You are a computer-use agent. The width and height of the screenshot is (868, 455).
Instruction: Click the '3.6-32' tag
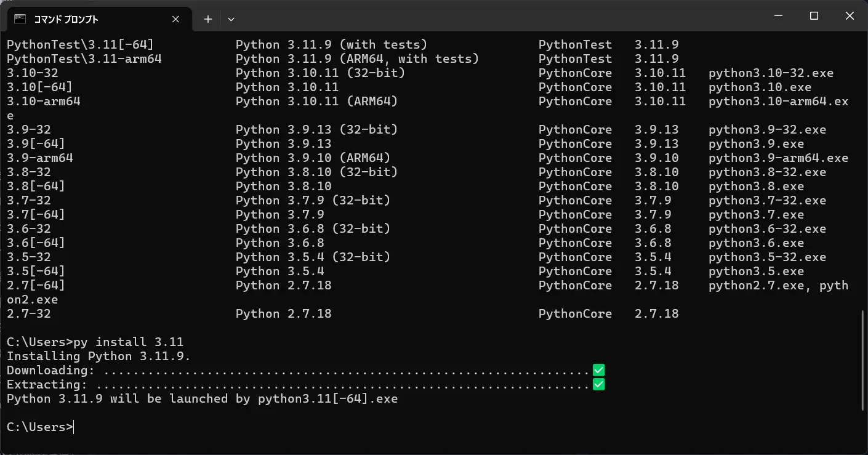[28, 228]
